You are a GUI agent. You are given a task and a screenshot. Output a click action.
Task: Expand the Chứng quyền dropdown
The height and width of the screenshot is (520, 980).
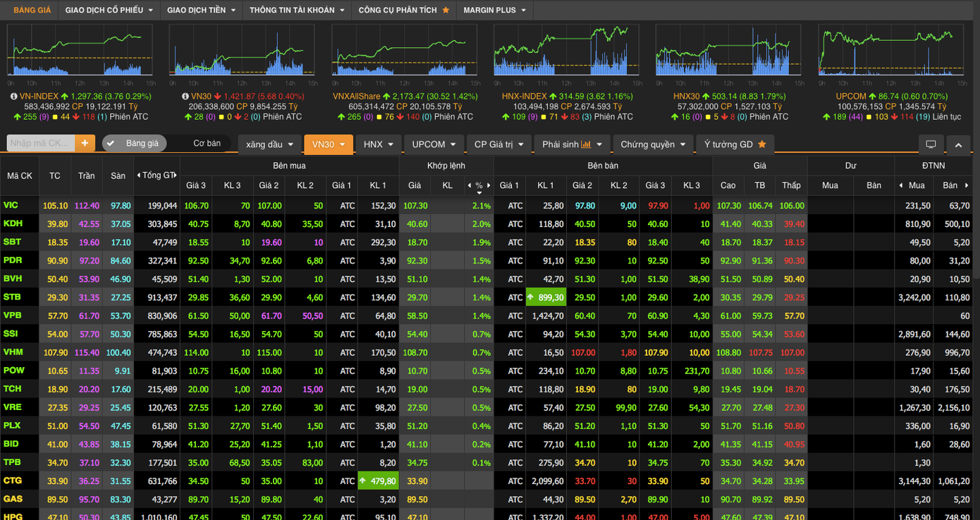click(x=653, y=144)
